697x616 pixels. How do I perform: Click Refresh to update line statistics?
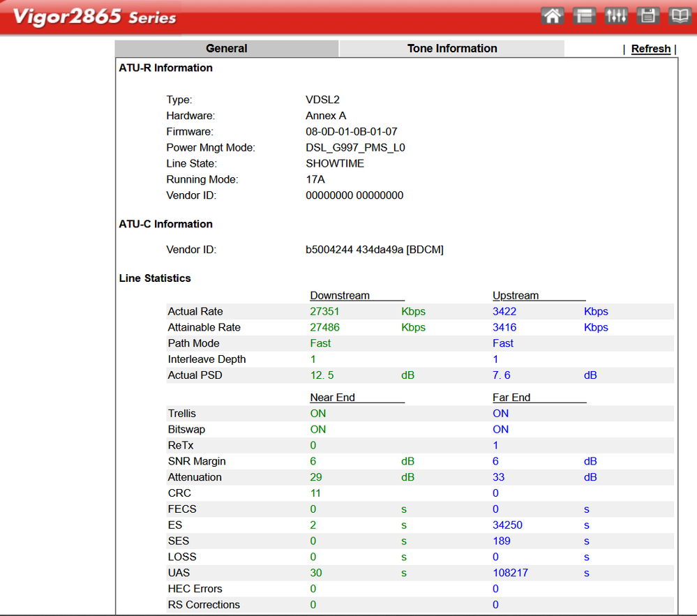[650, 48]
